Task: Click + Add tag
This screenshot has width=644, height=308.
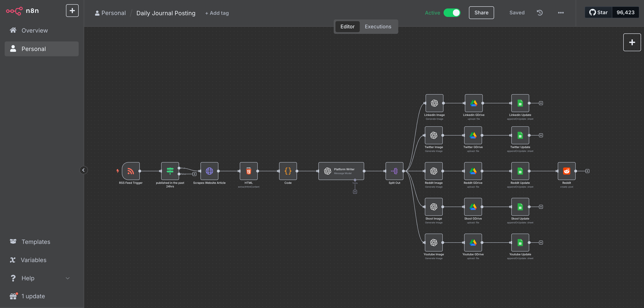Action: (217, 13)
